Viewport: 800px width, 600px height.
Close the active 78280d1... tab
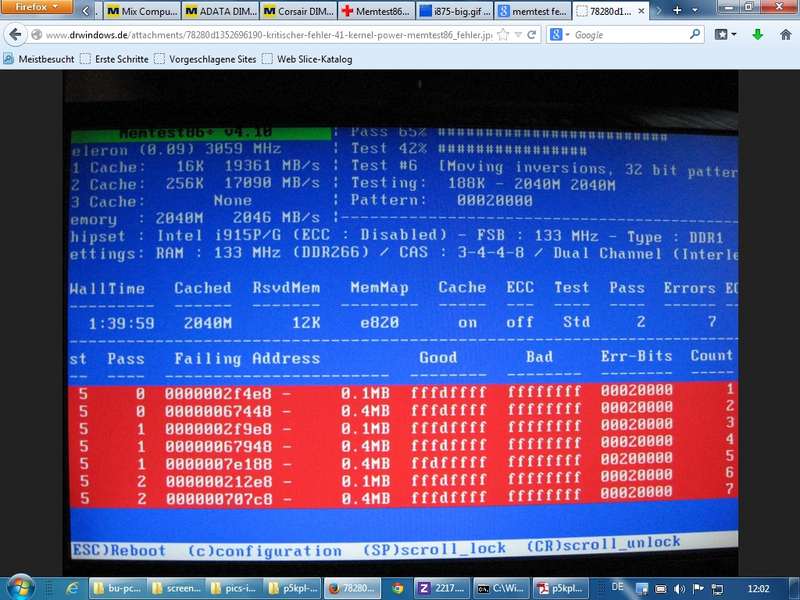641,11
